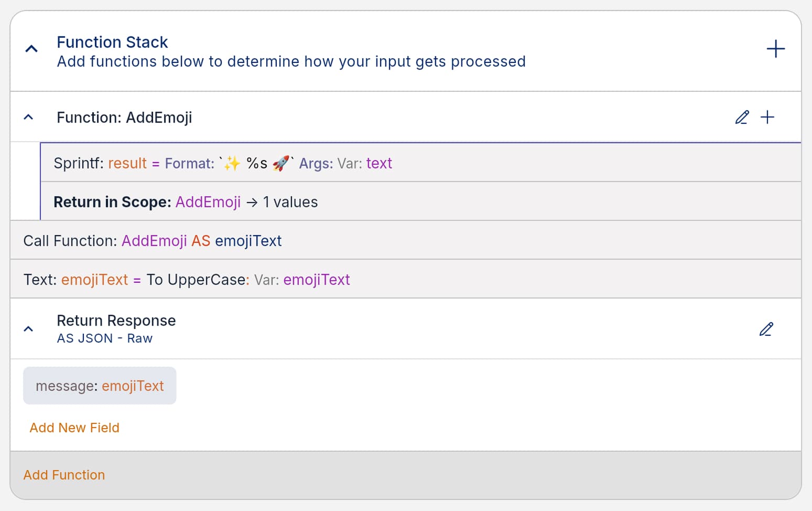Edit the Return Response using the pencil icon
Image resolution: width=812 pixels, height=511 pixels.
click(x=766, y=329)
